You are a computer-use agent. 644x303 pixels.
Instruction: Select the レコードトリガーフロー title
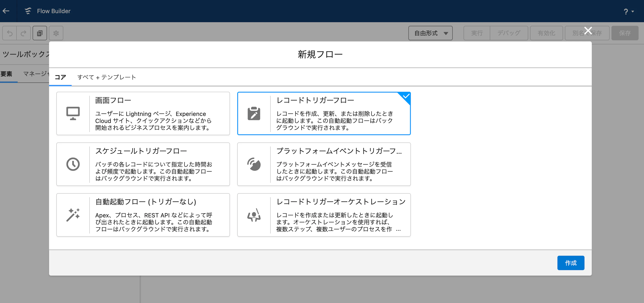[x=315, y=100]
